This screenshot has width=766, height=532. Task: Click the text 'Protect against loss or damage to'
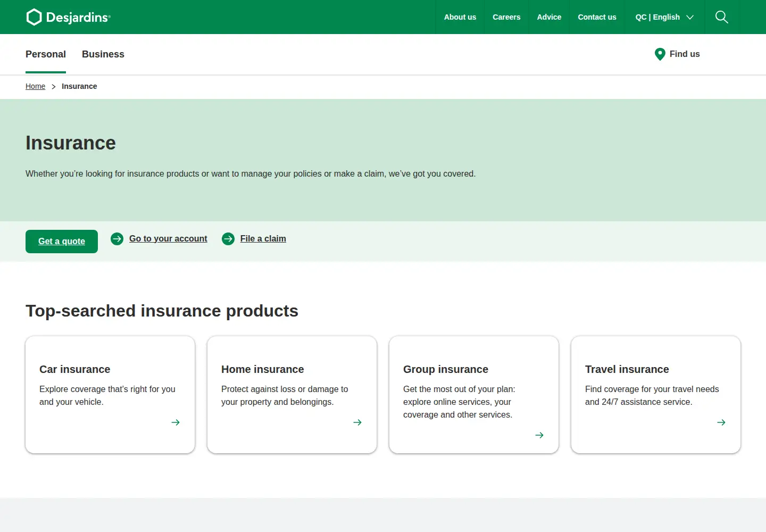tap(285, 389)
